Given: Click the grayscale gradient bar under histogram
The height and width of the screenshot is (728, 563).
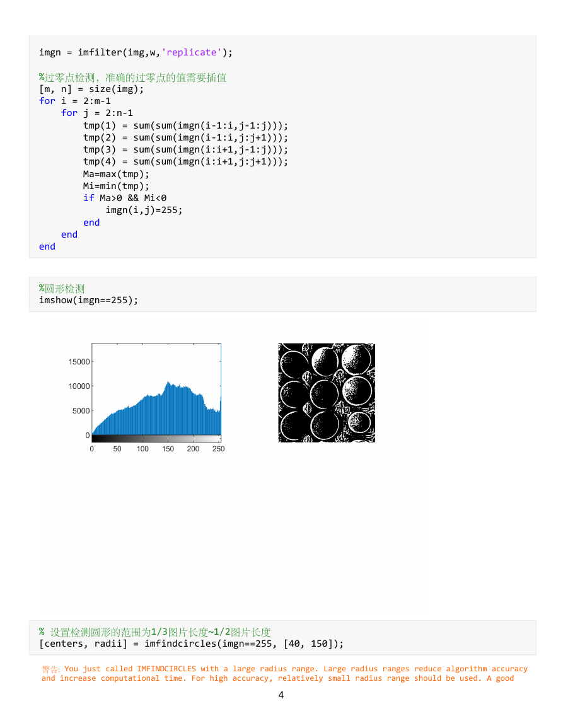Looking at the screenshot, I should tap(156, 438).
